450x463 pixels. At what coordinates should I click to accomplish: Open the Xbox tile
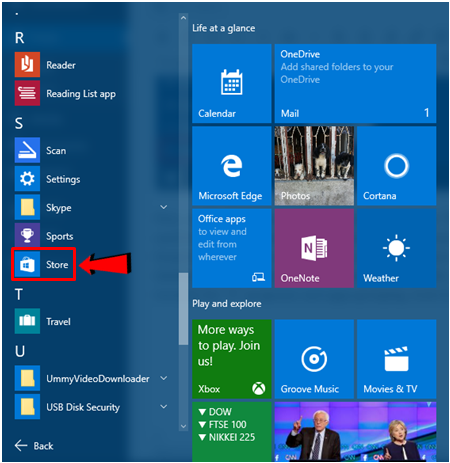point(232,359)
